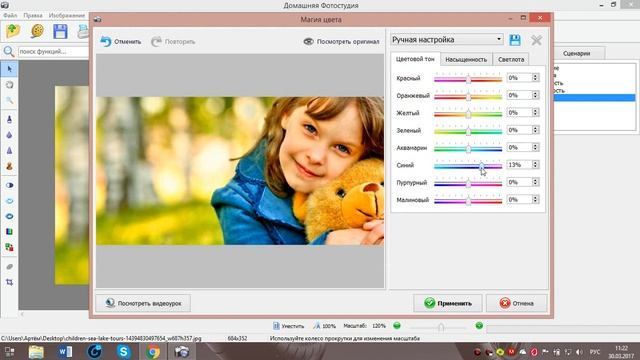Click the round yellow icon beside the open folder

coord(37,31)
